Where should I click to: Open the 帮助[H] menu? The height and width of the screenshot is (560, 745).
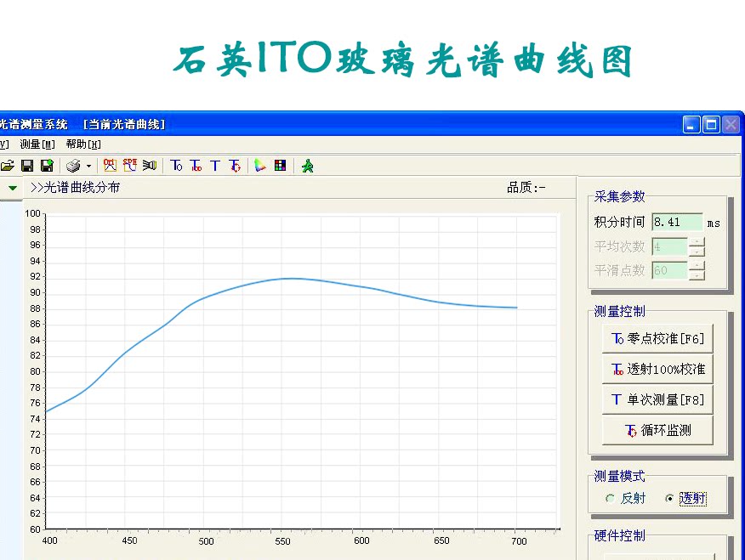click(x=83, y=144)
